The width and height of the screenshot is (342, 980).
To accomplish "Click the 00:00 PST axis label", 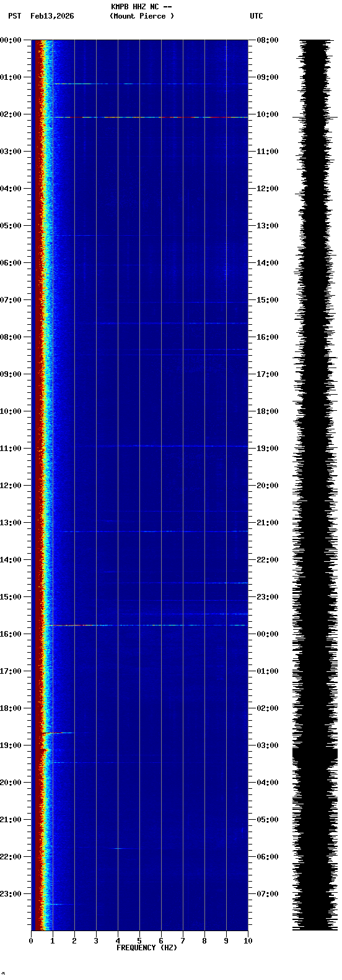I will tap(11, 40).
